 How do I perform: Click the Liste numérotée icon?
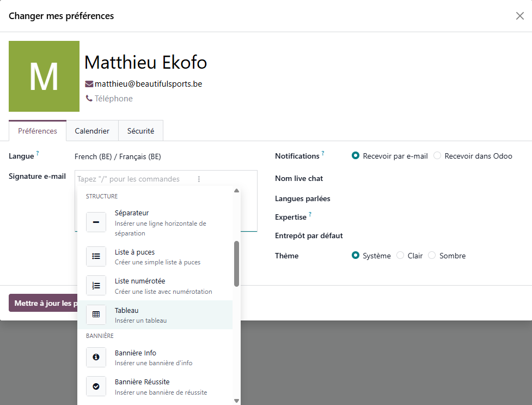click(96, 285)
